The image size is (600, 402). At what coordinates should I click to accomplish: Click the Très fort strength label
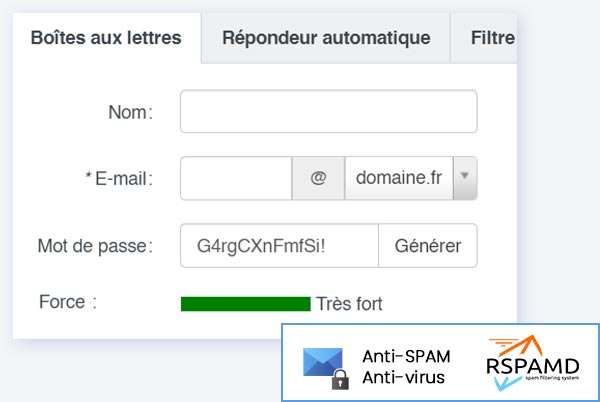point(349,304)
